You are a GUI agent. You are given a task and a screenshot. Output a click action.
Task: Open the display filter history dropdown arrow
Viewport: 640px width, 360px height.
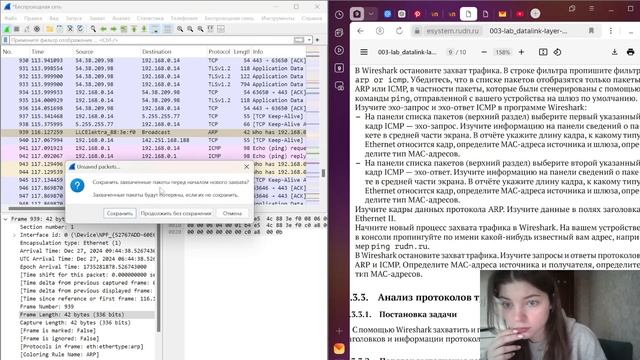click(x=309, y=40)
